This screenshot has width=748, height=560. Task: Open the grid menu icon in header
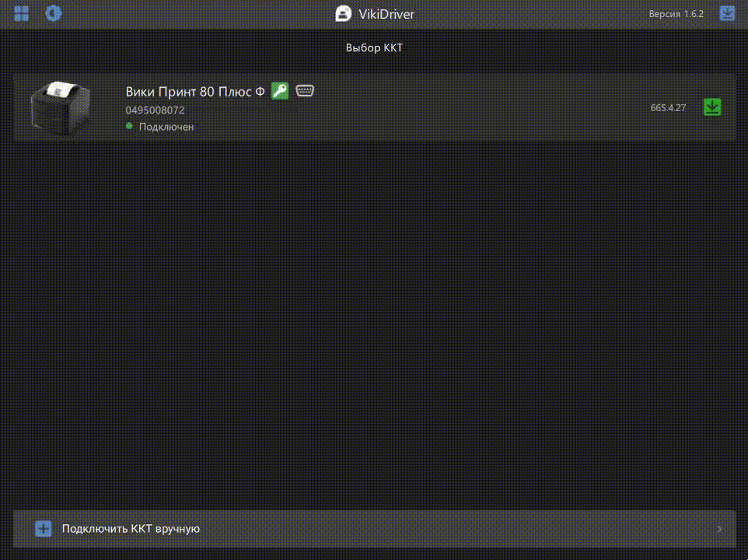point(22,13)
